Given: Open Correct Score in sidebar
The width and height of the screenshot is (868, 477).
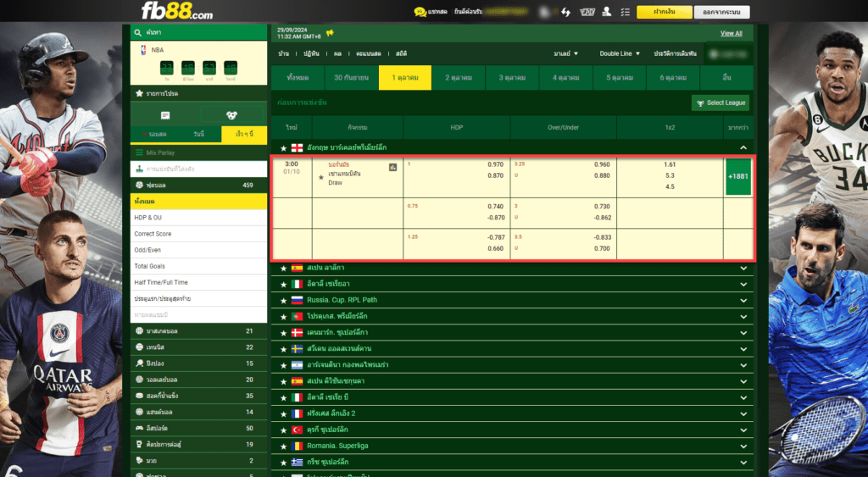Looking at the screenshot, I should (198, 234).
